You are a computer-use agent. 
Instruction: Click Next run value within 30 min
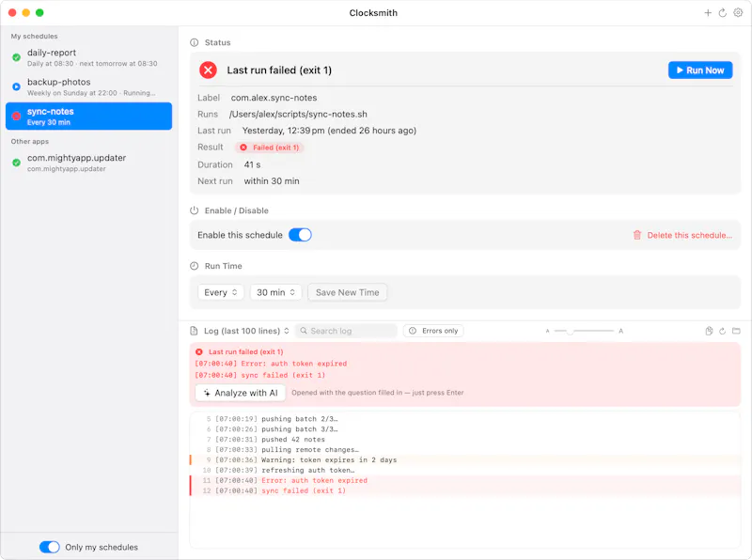[x=272, y=181]
